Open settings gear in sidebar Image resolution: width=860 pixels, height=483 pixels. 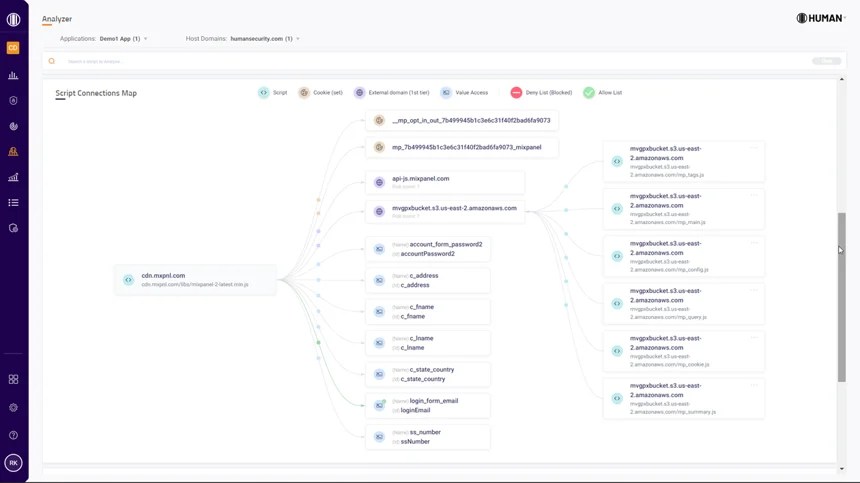point(13,408)
